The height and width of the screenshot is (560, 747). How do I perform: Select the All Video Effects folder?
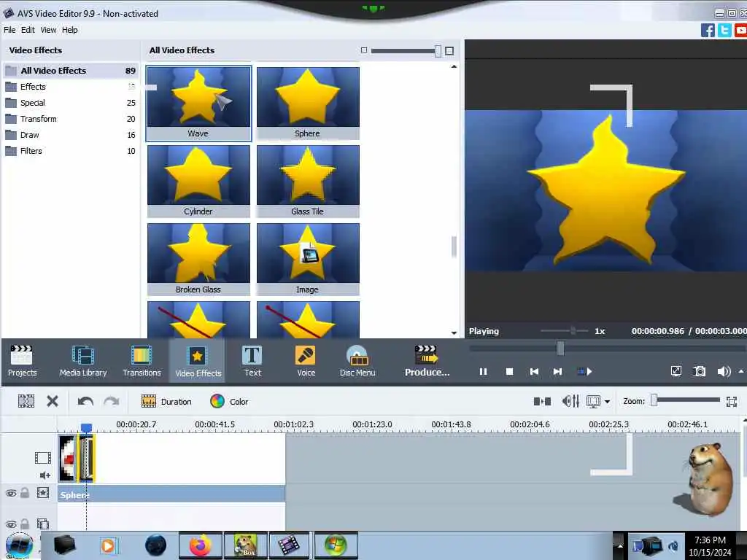pos(71,71)
